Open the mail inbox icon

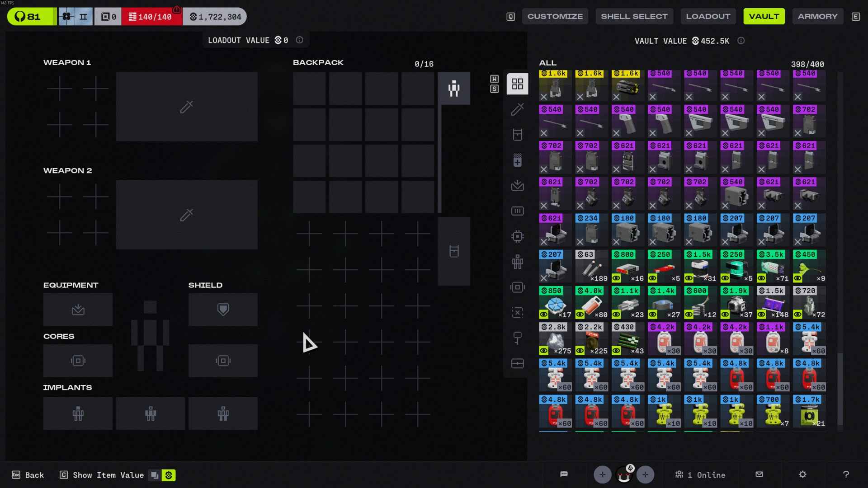(x=759, y=474)
